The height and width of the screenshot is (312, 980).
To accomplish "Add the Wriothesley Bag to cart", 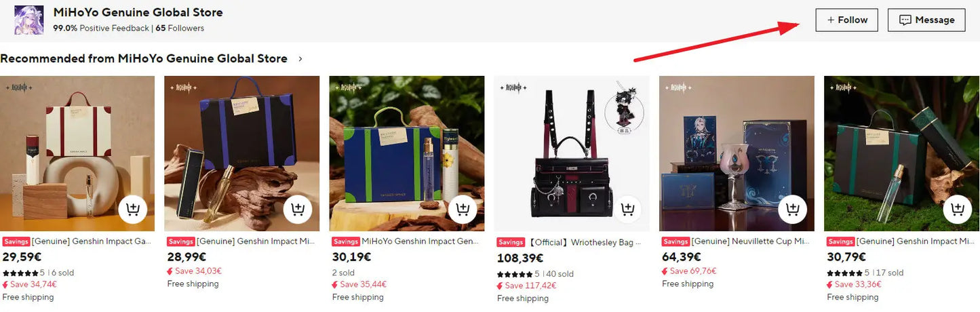I will click(627, 209).
